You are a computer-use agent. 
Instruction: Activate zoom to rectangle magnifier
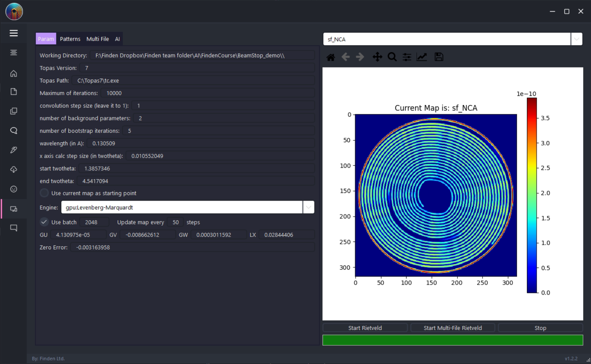click(392, 57)
